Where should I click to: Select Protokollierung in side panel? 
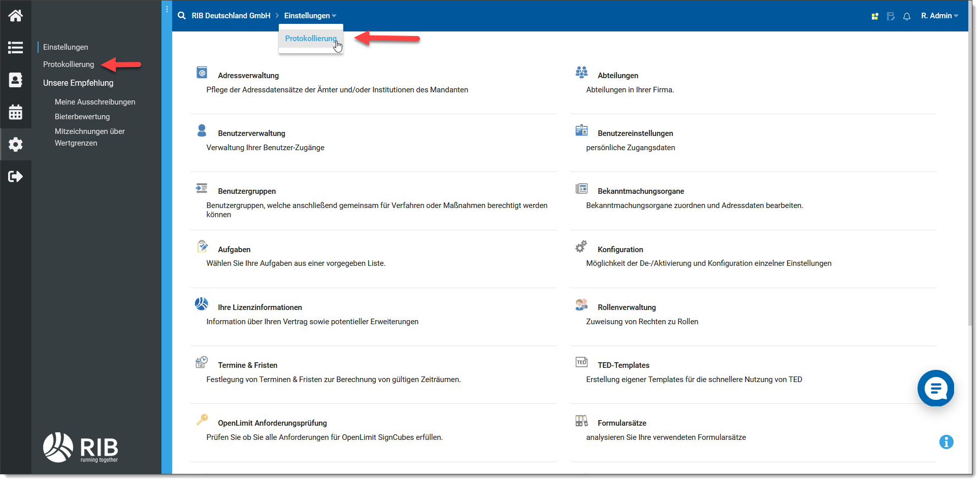coord(69,64)
